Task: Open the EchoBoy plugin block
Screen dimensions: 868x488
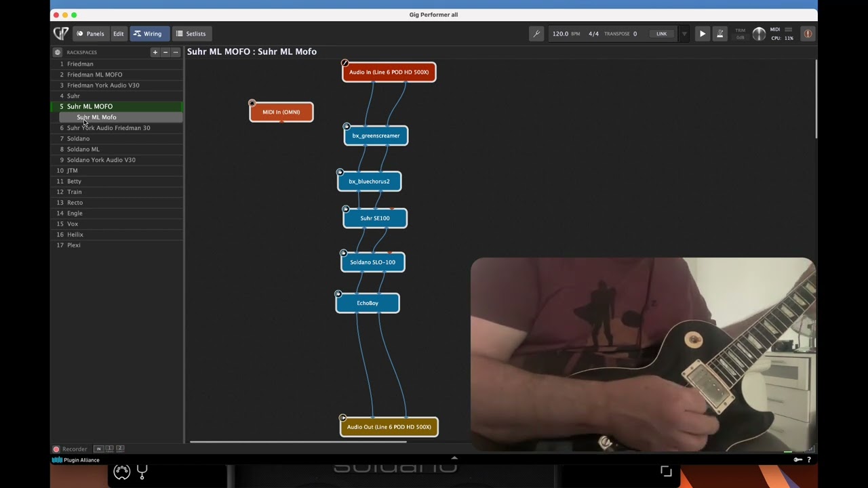Action: click(368, 303)
